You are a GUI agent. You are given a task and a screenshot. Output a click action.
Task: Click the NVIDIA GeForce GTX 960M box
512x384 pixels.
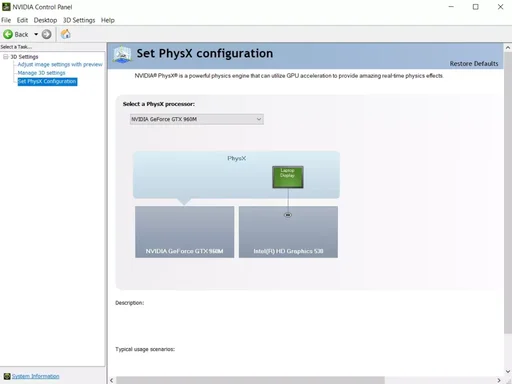click(x=184, y=232)
